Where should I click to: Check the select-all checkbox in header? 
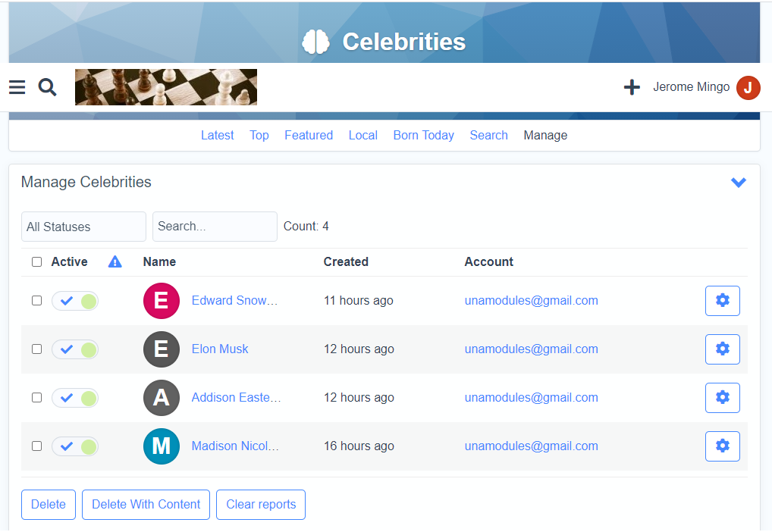pyautogui.click(x=36, y=262)
